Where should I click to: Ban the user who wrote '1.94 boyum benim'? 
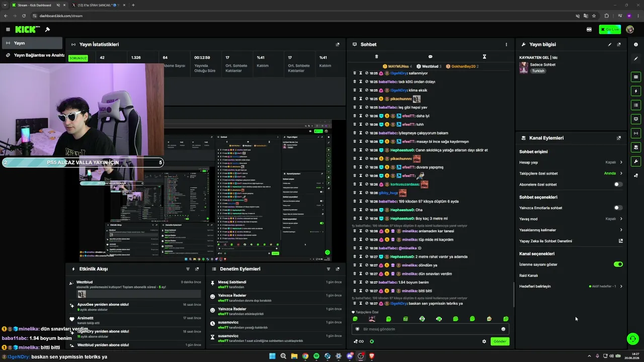click(x=366, y=282)
